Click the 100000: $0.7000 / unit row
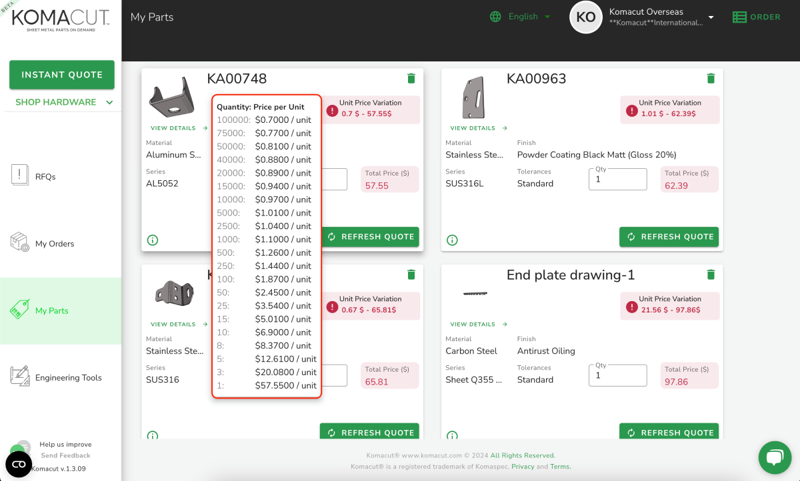Screen dimensions: 800x481 tap(264, 120)
